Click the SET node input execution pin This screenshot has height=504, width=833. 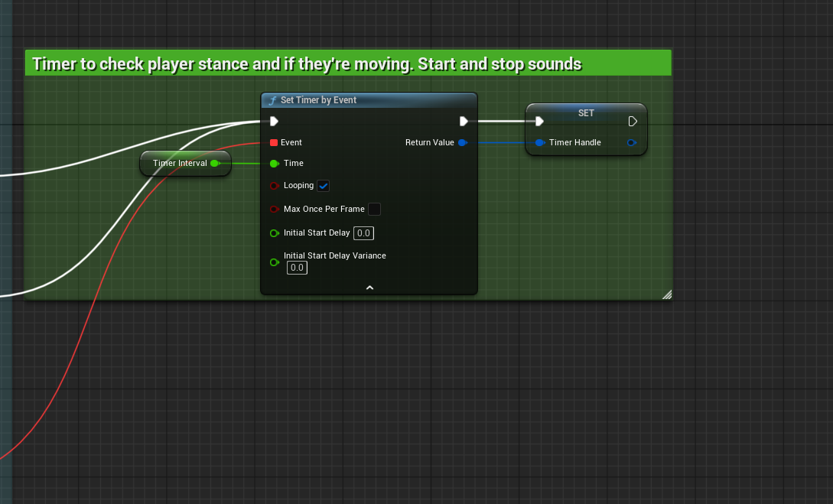point(539,121)
